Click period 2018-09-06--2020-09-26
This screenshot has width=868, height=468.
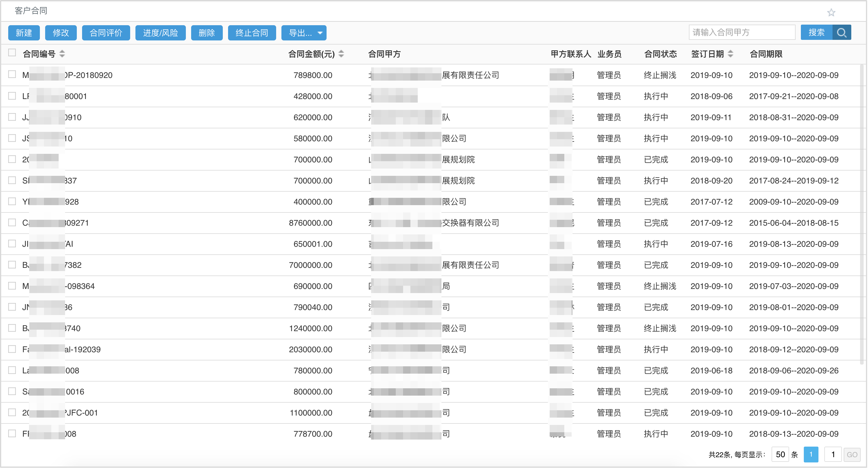(x=794, y=371)
